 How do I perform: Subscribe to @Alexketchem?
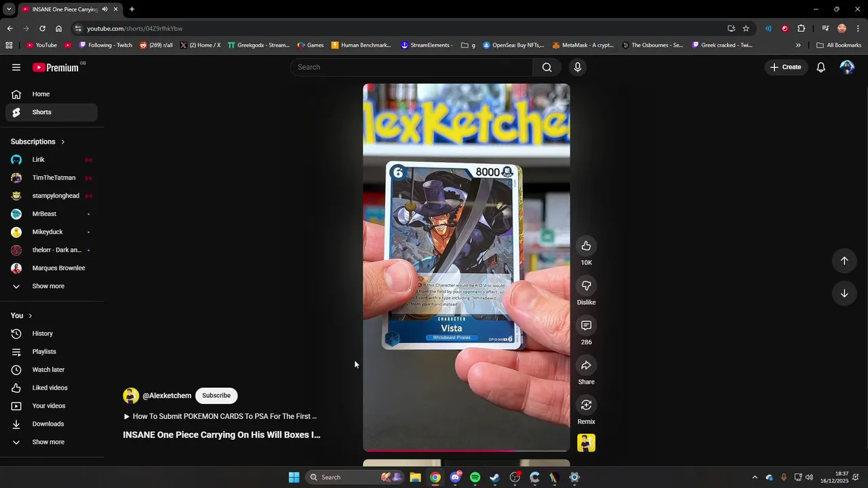(x=216, y=396)
